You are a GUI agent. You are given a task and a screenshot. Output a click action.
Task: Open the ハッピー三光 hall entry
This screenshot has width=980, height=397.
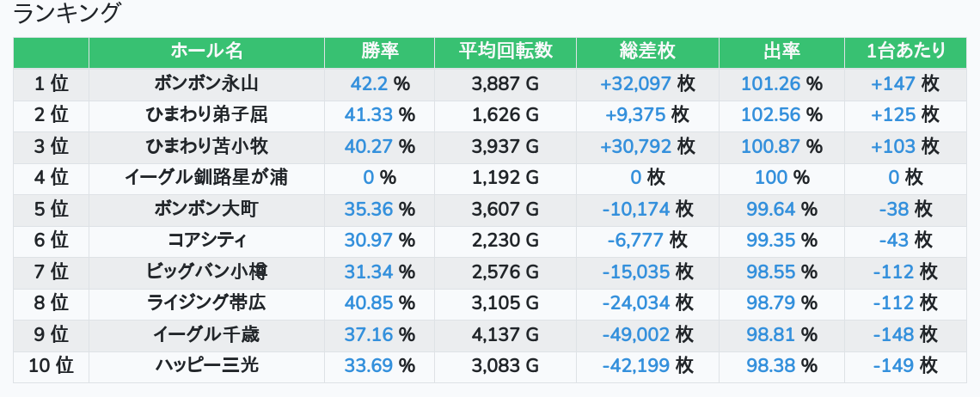click(x=206, y=365)
